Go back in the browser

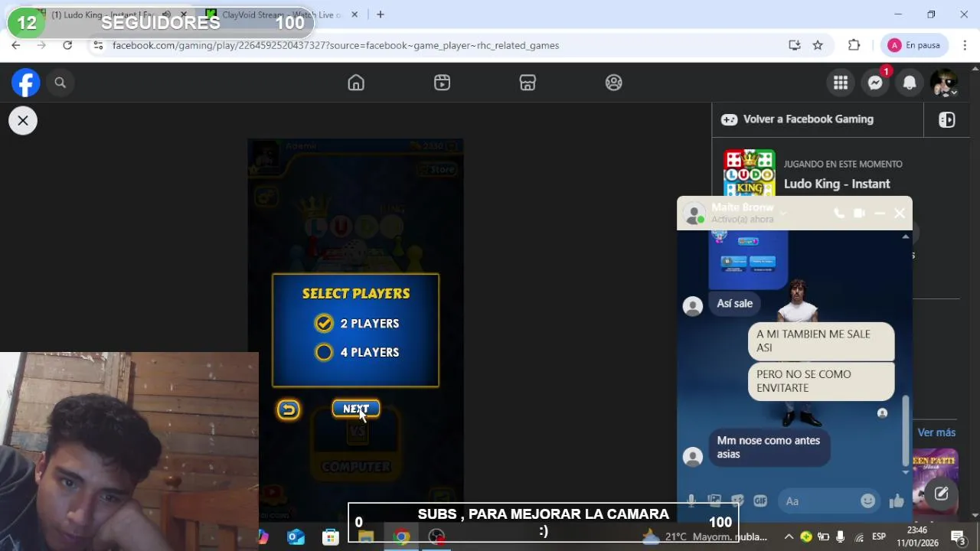(16, 45)
